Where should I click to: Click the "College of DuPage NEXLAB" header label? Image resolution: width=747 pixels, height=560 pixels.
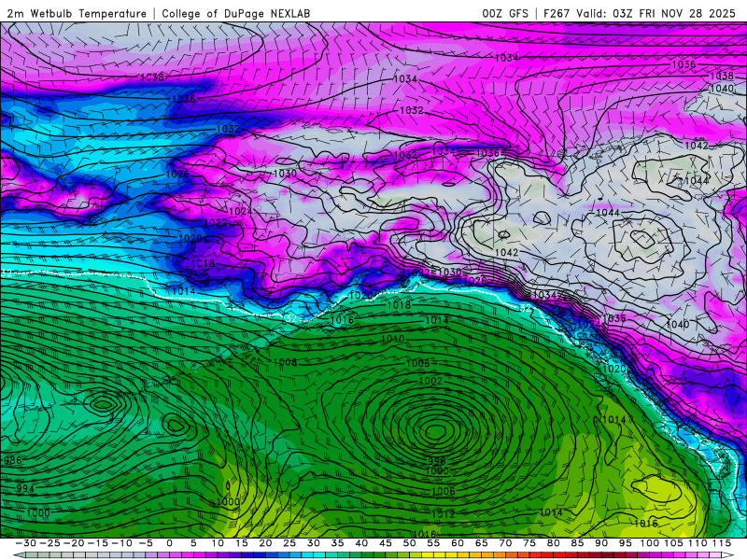pyautogui.click(x=236, y=14)
